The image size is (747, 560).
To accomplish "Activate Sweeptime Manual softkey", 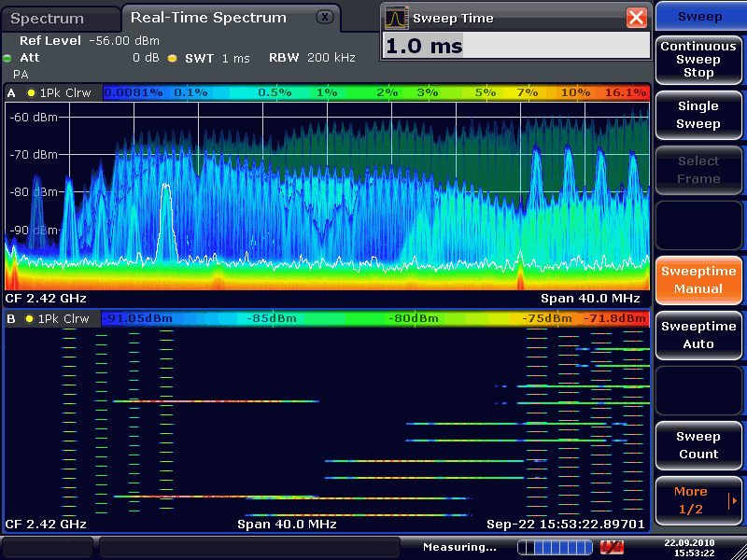I will click(x=698, y=280).
